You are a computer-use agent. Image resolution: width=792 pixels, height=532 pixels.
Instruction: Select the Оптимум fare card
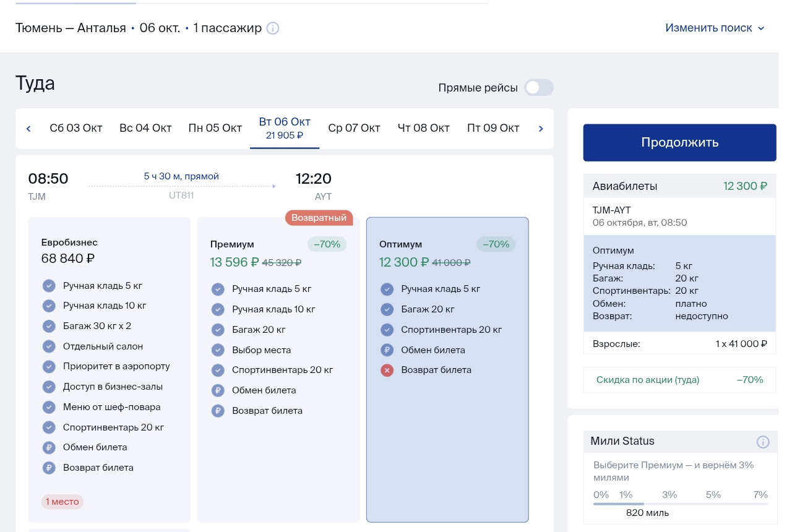(447, 370)
